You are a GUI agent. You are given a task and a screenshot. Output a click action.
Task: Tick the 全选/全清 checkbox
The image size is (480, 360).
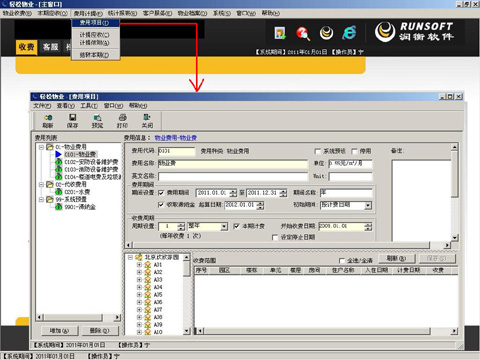coord(342,261)
